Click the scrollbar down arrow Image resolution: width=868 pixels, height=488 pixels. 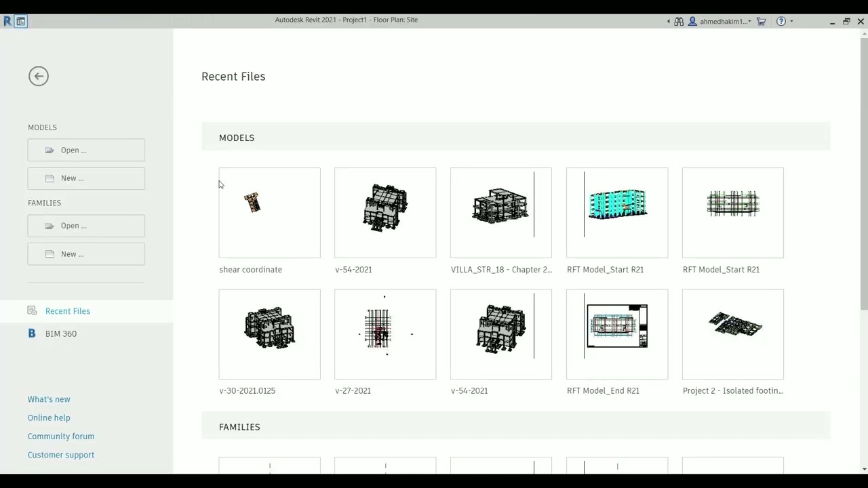(863, 468)
